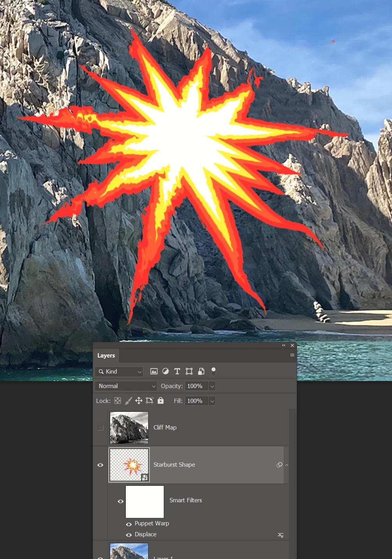Hide the Starburst Shape layer
This screenshot has width=392, height=559.
100,465
